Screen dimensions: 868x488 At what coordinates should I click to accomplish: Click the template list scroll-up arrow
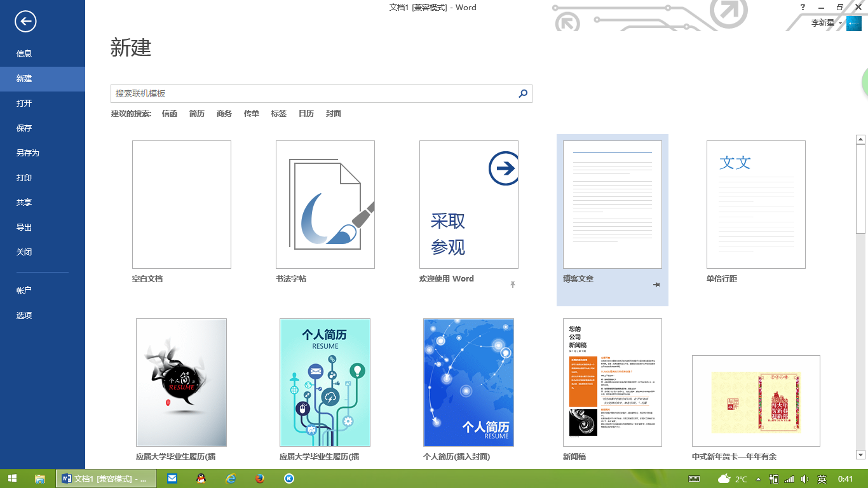pyautogui.click(x=861, y=139)
